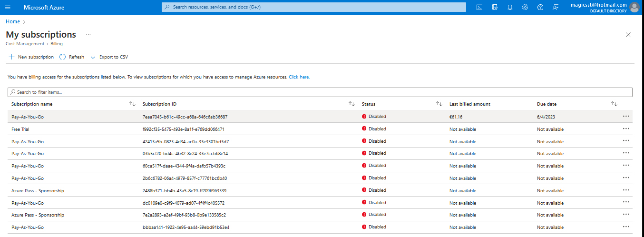Focus the global search resources box
Screen dimensions: 644x237
click(314, 7)
